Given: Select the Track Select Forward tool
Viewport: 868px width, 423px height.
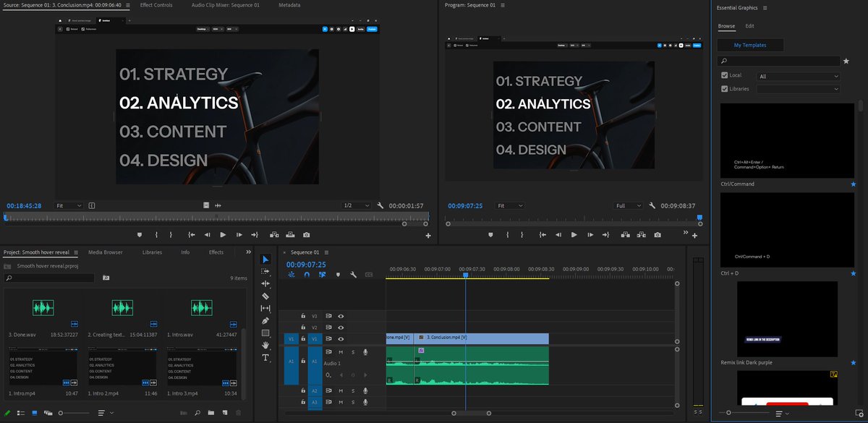Looking at the screenshot, I should pyautogui.click(x=265, y=272).
